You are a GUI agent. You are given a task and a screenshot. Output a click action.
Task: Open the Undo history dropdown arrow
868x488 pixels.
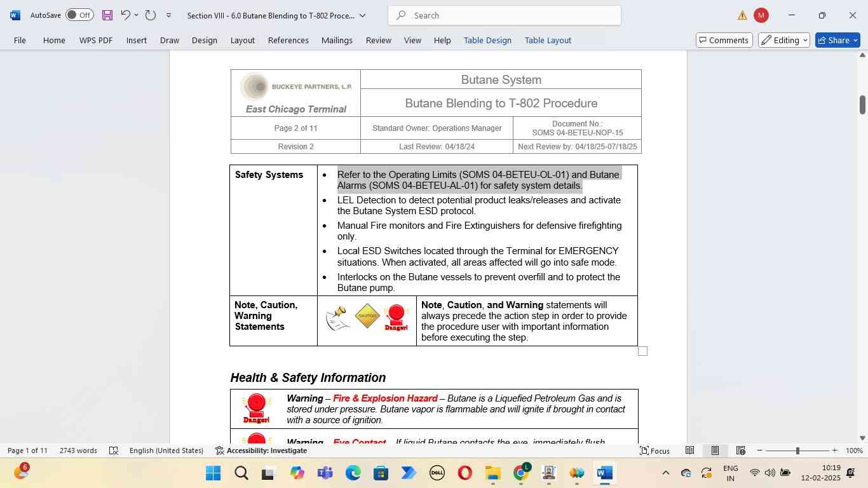coord(136,15)
